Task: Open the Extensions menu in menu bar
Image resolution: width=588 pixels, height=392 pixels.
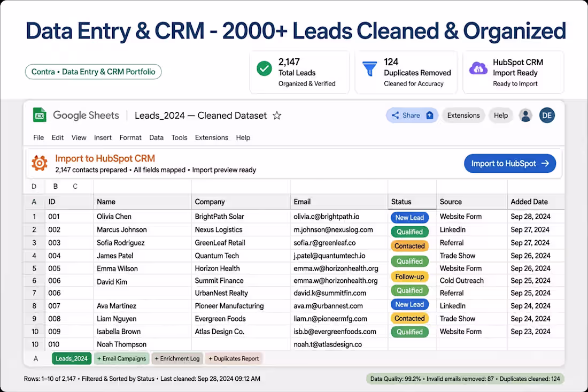Action: 212,137
